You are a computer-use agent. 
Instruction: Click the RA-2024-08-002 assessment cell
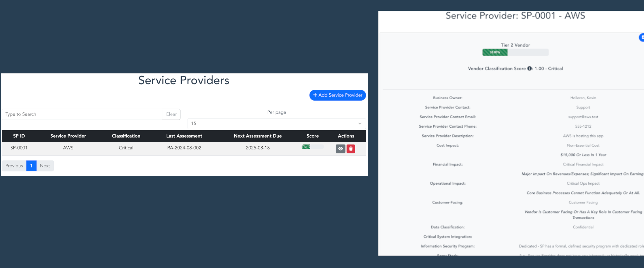point(184,148)
